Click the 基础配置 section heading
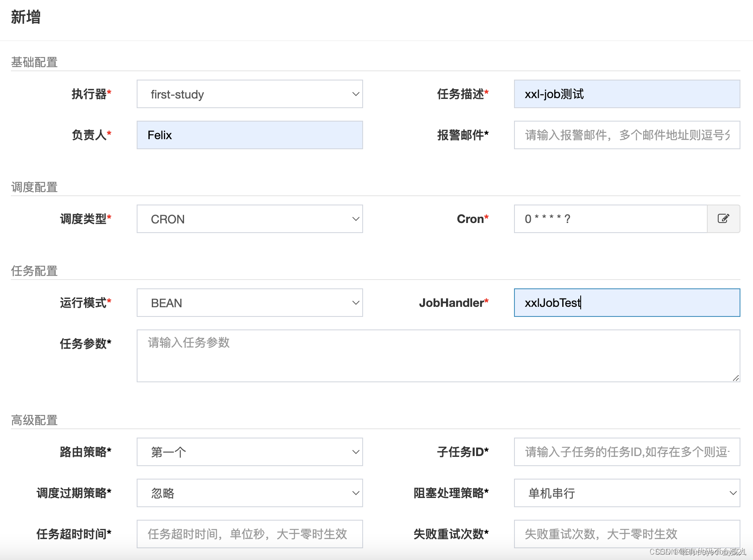The image size is (753, 560). click(34, 62)
